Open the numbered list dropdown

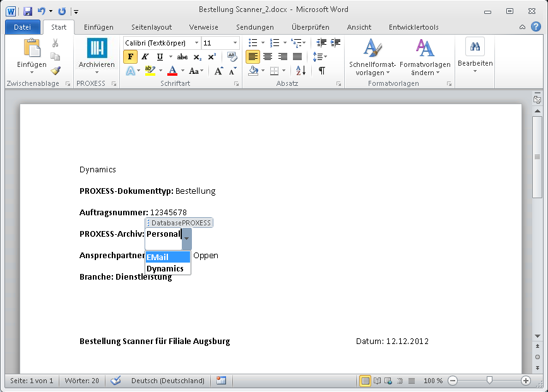click(x=285, y=43)
